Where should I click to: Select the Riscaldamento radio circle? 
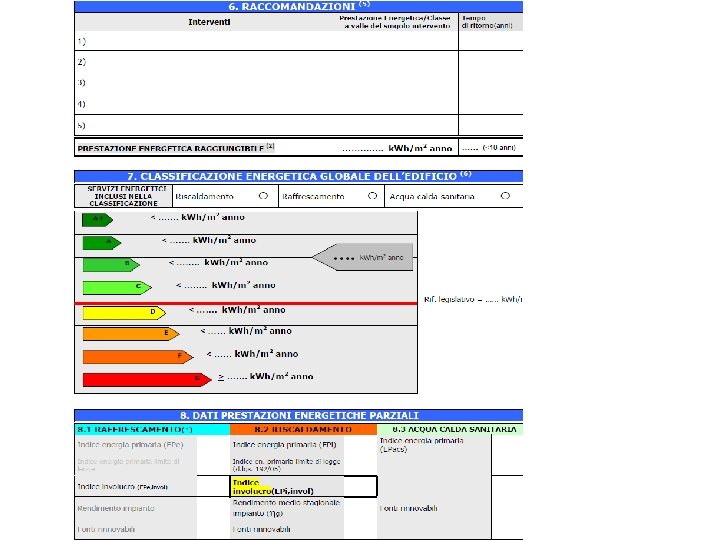pos(263,196)
